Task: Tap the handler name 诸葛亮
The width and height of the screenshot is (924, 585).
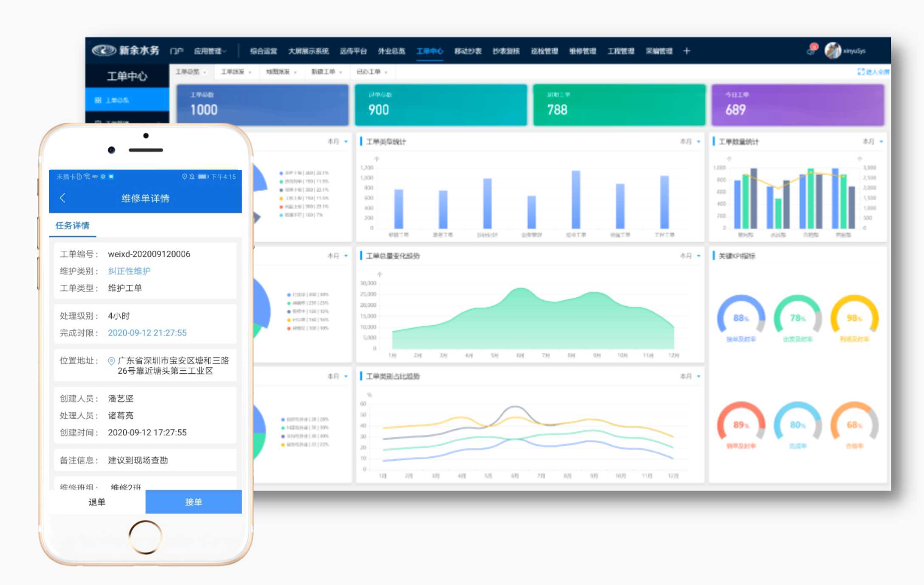Action: pyautogui.click(x=121, y=416)
